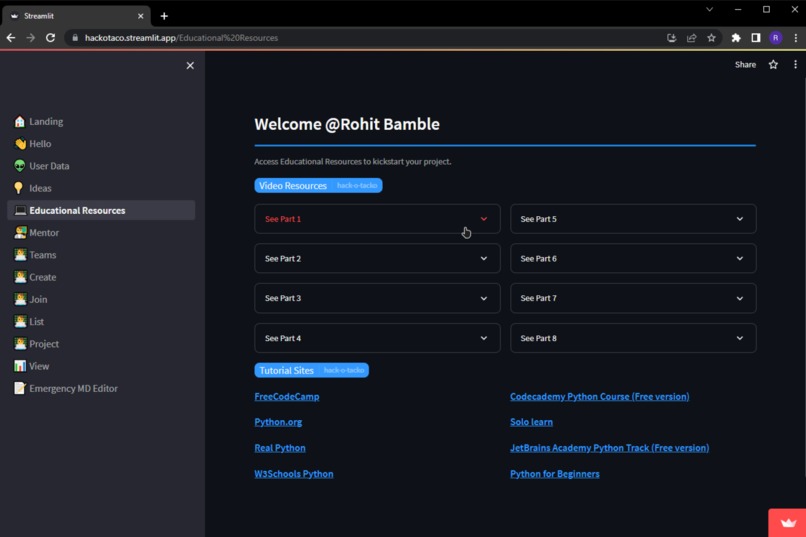Click the Welcome @Rohit Bamble heading

click(x=347, y=124)
